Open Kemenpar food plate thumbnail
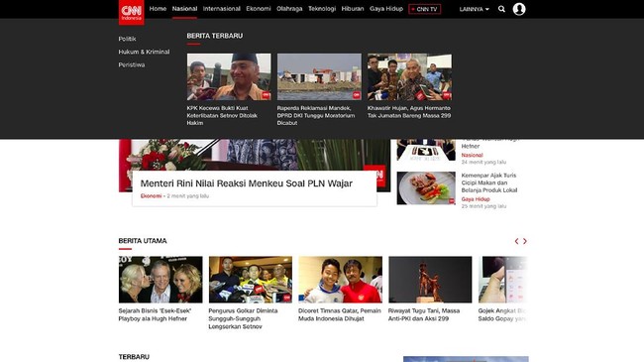This screenshot has width=644, height=362. [x=426, y=188]
